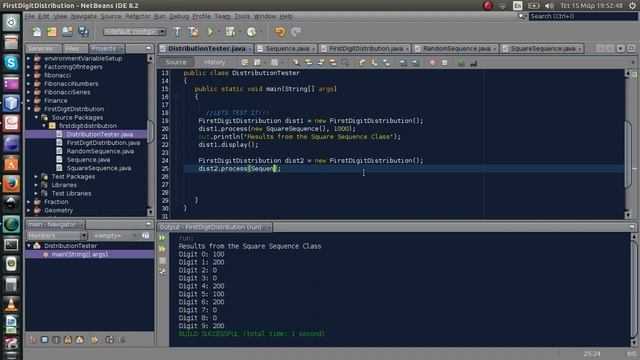This screenshot has height=360, width=640.
Task: Open Firefox from the Ubuntu dock
Action: pos(11,184)
